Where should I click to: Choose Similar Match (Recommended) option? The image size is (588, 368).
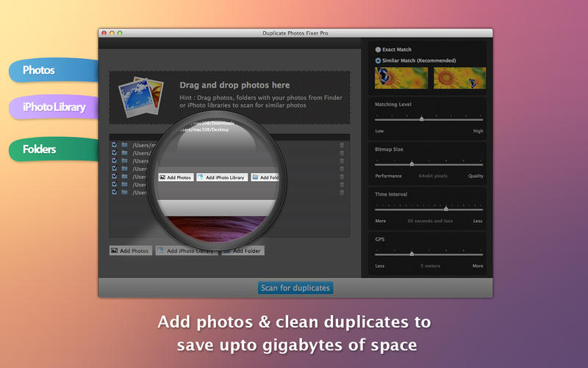(x=378, y=60)
